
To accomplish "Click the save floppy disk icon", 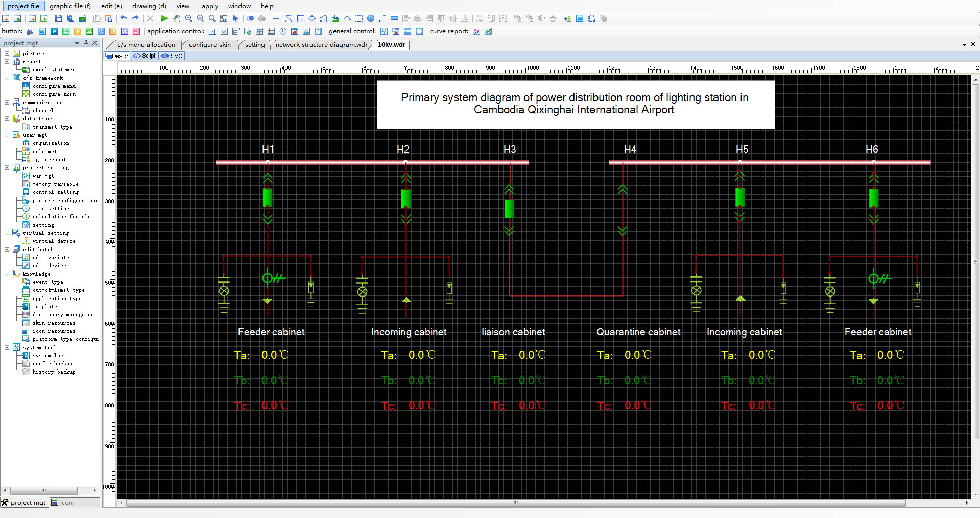I will coord(58,18).
